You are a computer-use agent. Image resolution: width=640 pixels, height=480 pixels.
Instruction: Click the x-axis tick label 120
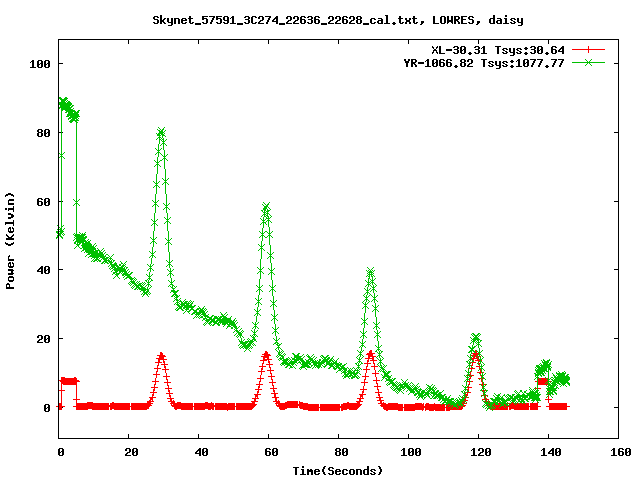[480, 452]
